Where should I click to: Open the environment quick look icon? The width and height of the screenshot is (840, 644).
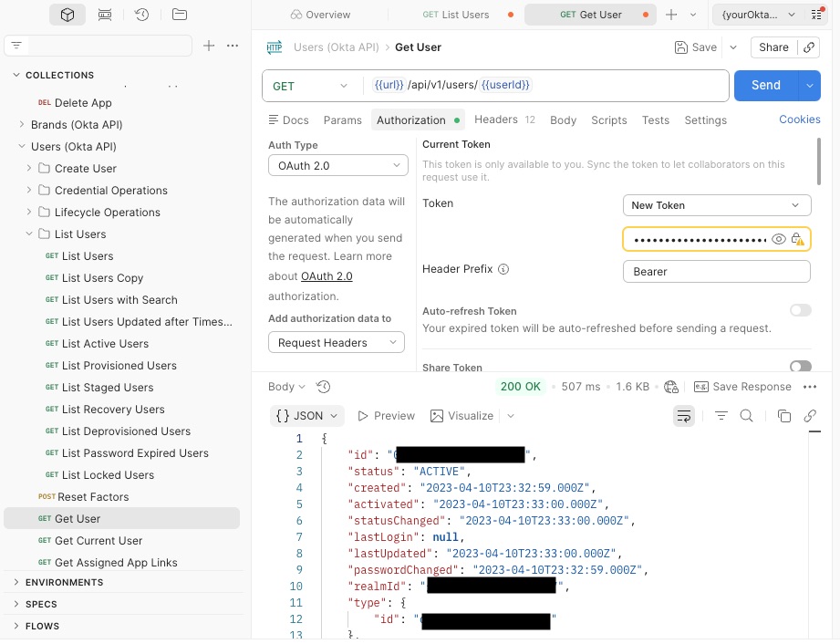pyautogui.click(x=816, y=15)
